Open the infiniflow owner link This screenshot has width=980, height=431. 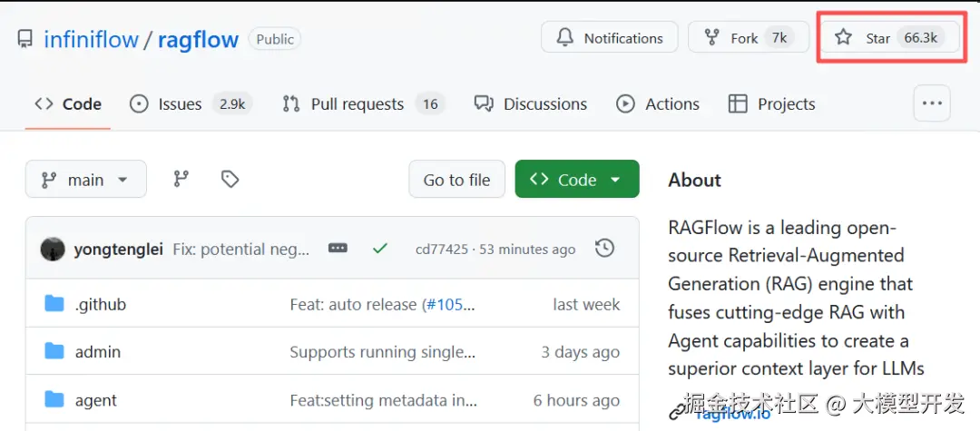(x=91, y=40)
